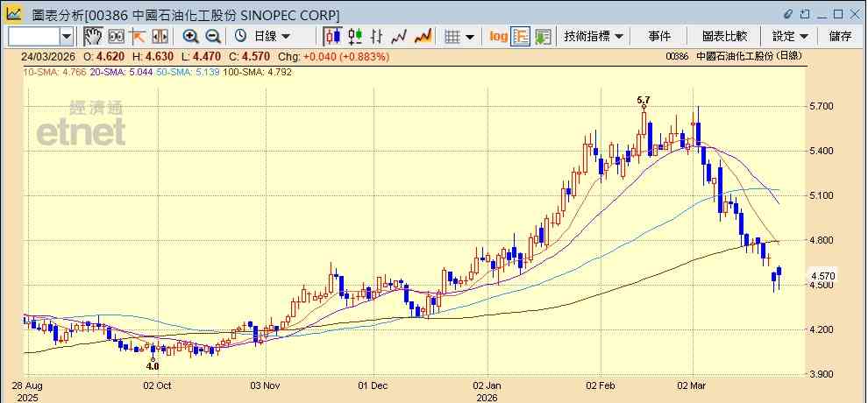Click the stock code input box

(x=34, y=37)
